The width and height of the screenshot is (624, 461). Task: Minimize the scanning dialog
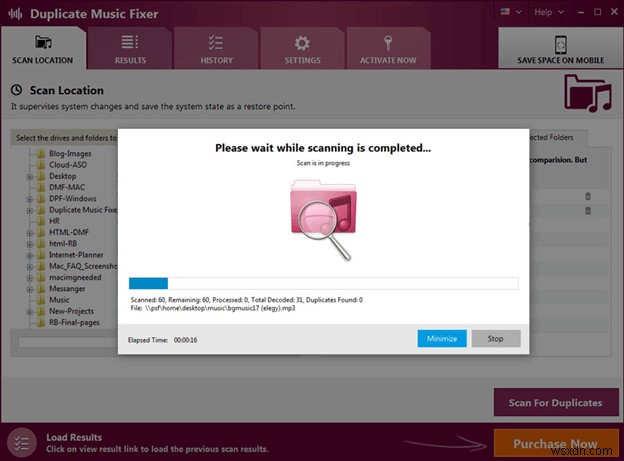click(x=442, y=339)
